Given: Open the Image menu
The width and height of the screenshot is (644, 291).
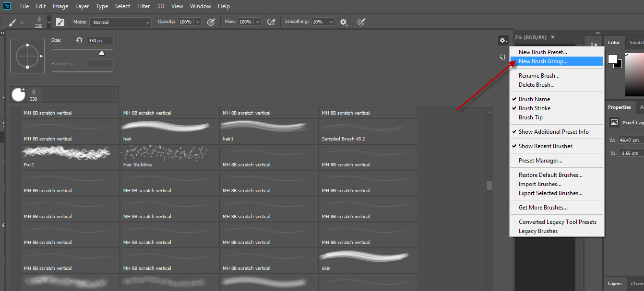Looking at the screenshot, I should pyautogui.click(x=60, y=6).
